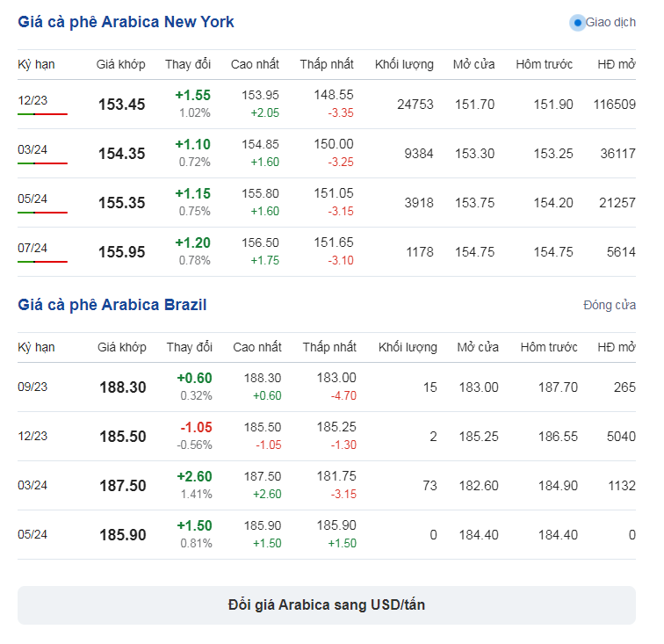Click the Brazil previous-day price 187.70

pyautogui.click(x=558, y=387)
